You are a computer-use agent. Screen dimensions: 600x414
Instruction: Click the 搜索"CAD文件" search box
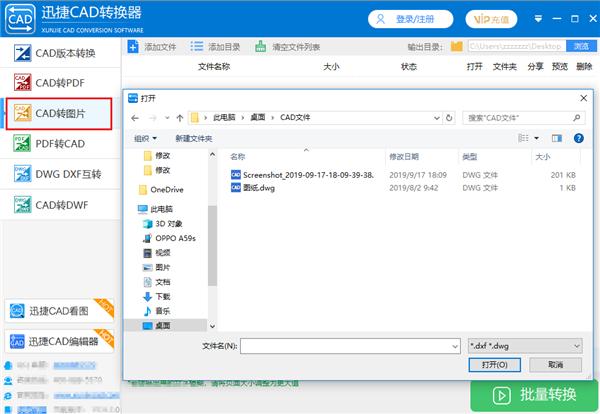coord(523,118)
